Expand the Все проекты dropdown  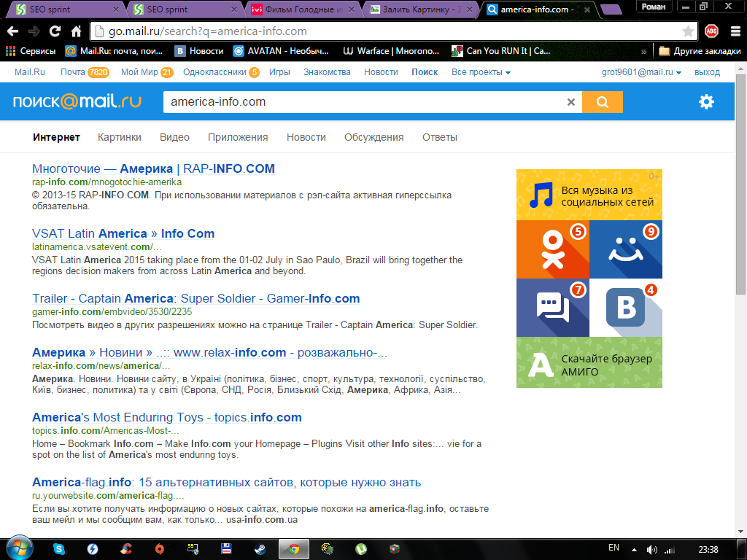tap(481, 72)
